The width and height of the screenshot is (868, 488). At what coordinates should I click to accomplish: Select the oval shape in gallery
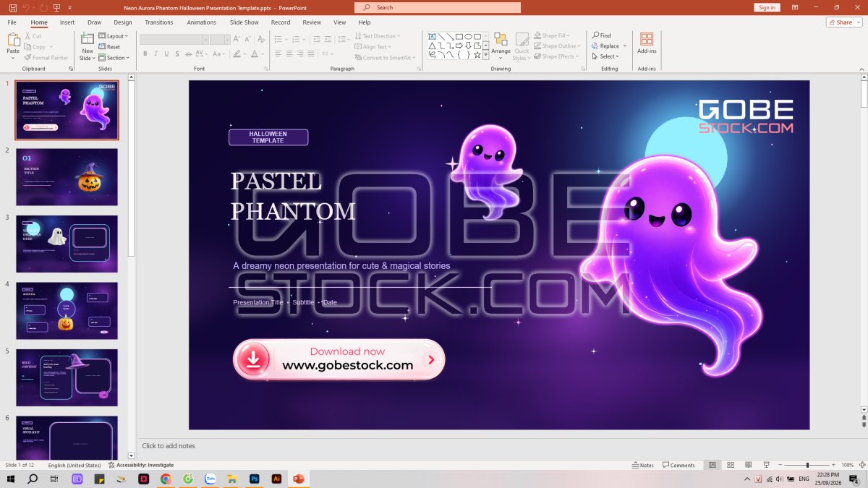click(468, 36)
